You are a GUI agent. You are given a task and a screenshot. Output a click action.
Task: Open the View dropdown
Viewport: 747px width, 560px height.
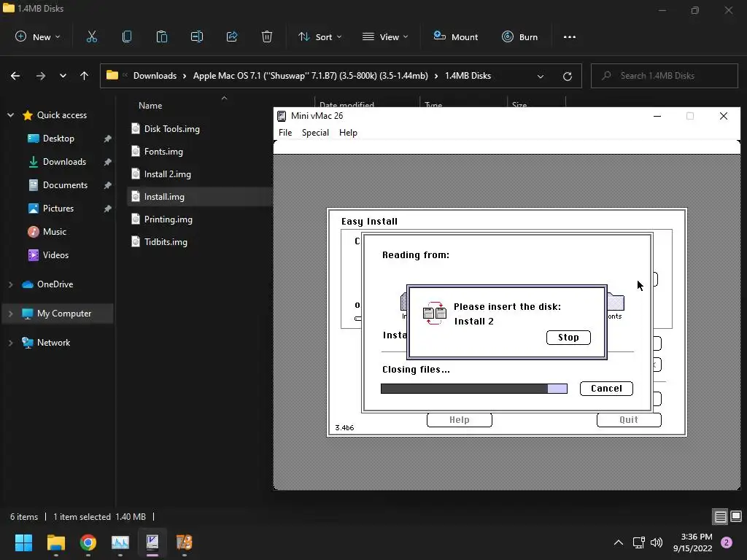point(385,36)
